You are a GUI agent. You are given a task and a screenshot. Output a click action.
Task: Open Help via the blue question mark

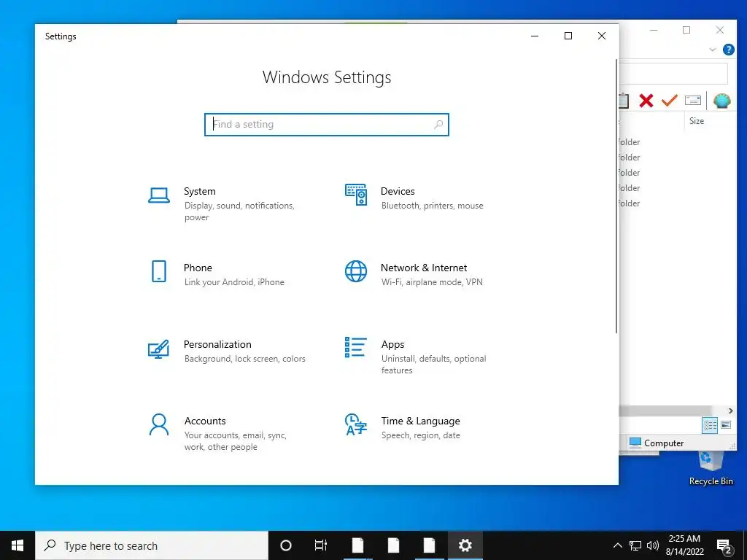point(729,50)
